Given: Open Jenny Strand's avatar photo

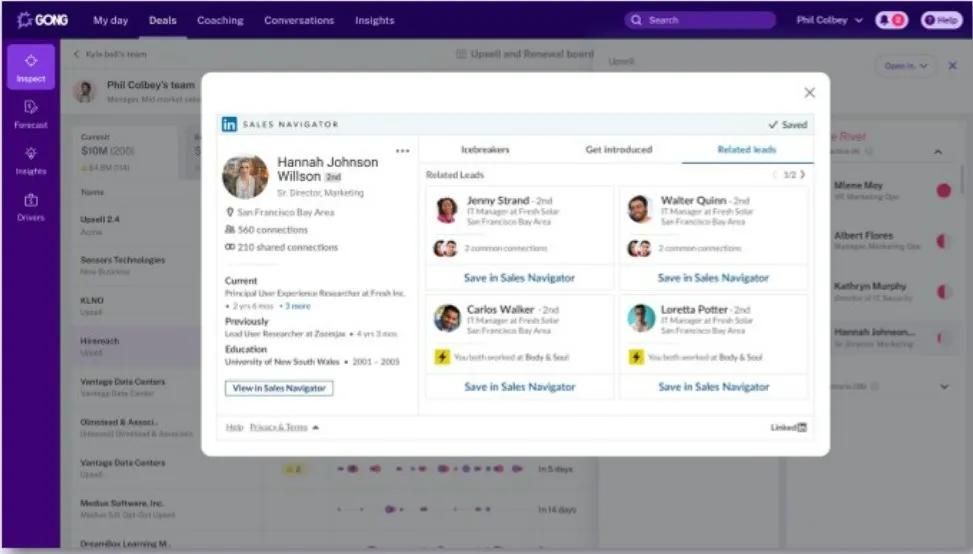Looking at the screenshot, I should 447,210.
